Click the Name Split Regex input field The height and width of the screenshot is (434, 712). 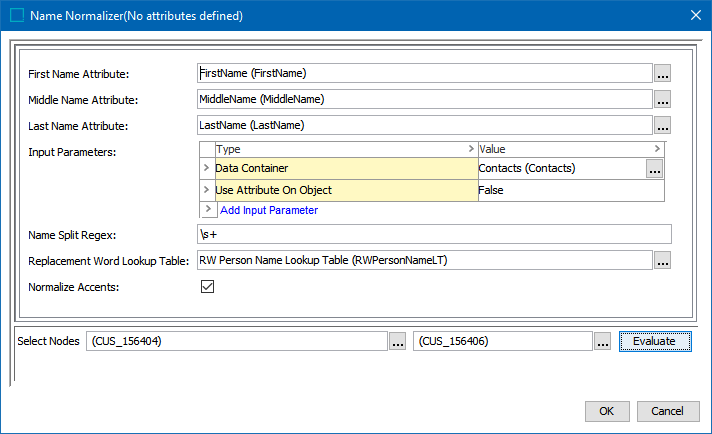[434, 234]
